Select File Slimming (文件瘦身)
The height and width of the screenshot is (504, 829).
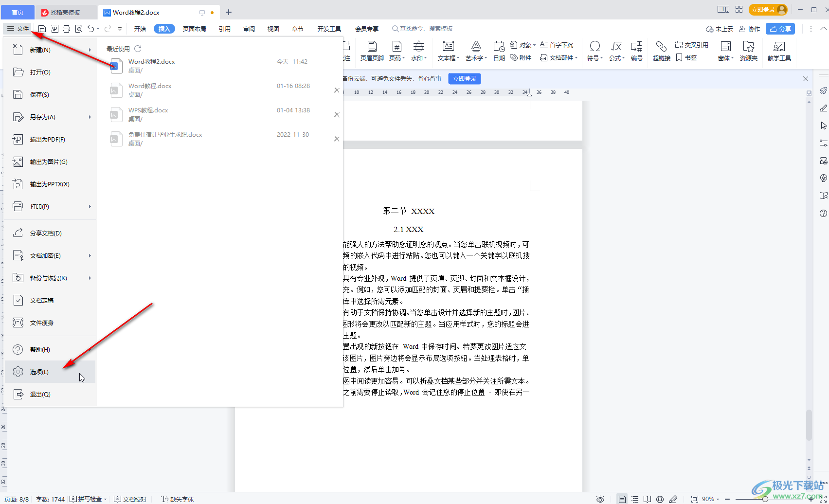(50, 323)
